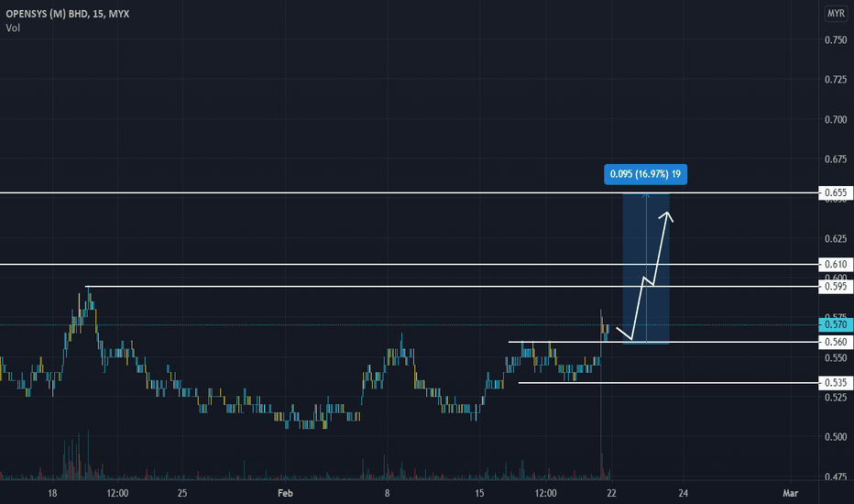Click the 18 date axis label
The height and width of the screenshot is (504, 854).
52,493
